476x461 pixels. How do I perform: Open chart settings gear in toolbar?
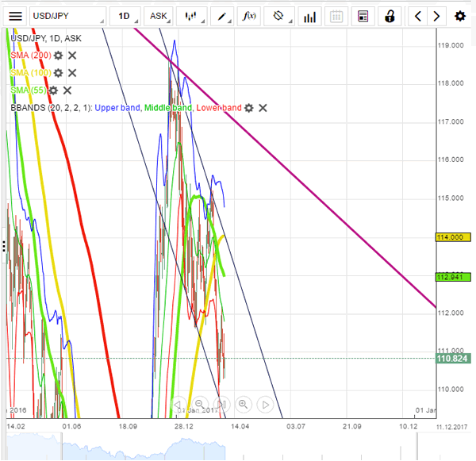click(x=460, y=16)
